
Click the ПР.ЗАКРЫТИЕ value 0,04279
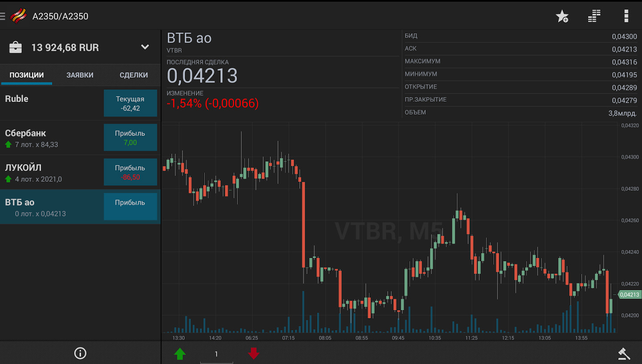click(x=625, y=100)
